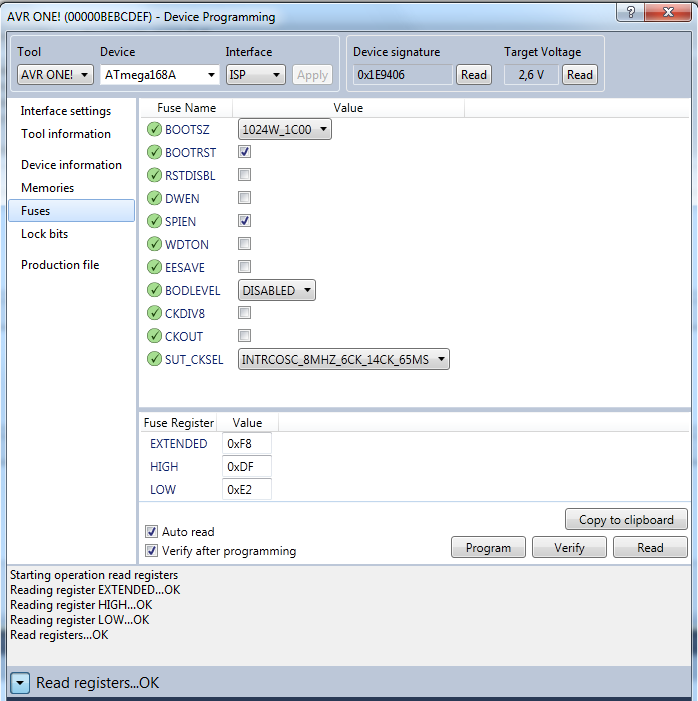Enable the CKOUT fuse checkbox
This screenshot has width=698, height=701.
(x=245, y=335)
